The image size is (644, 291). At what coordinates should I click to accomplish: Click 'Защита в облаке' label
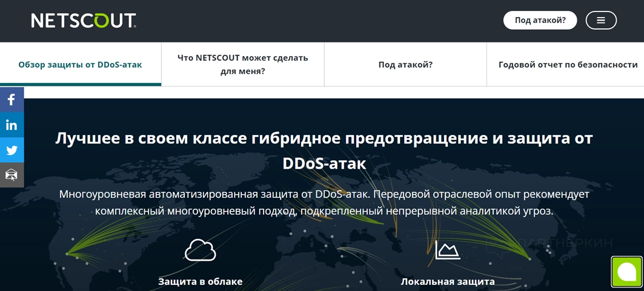[201, 281]
